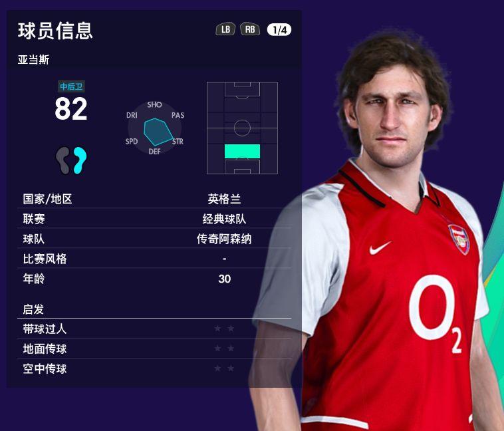Click the grey left foot icon
This screenshot has height=431, width=504.
click(63, 160)
